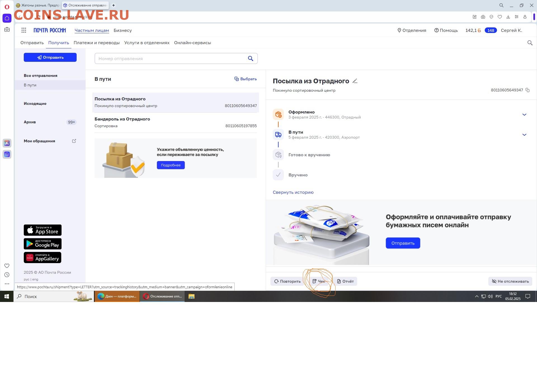Open Opera workspaces briefcase icon
Image resolution: width=537 pixels, height=392 pixels.
click(7, 29)
